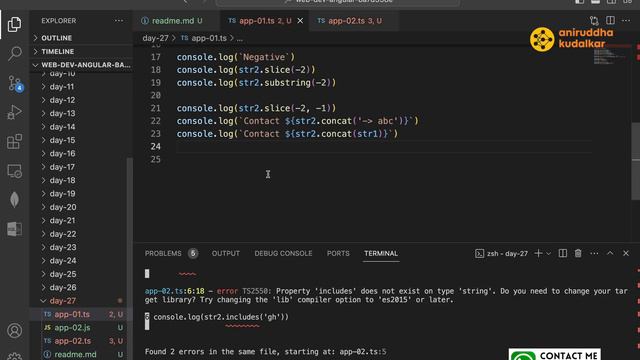
Task: Open readme.md in the file tree
Action: click(x=81, y=354)
